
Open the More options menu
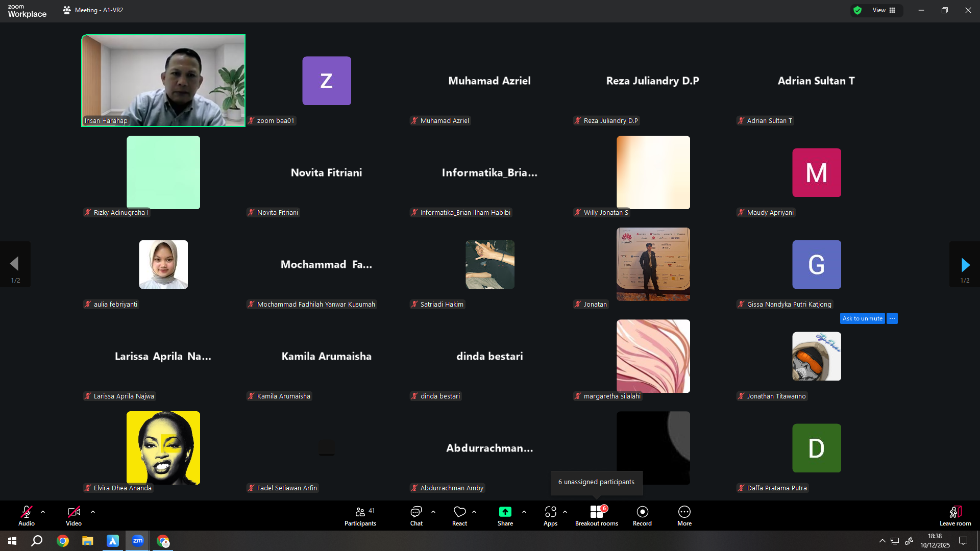(x=684, y=515)
